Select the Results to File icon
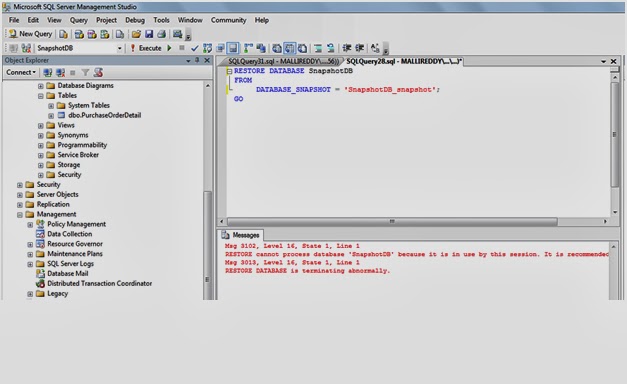Screen dimensions: 627x384 pos(303,48)
